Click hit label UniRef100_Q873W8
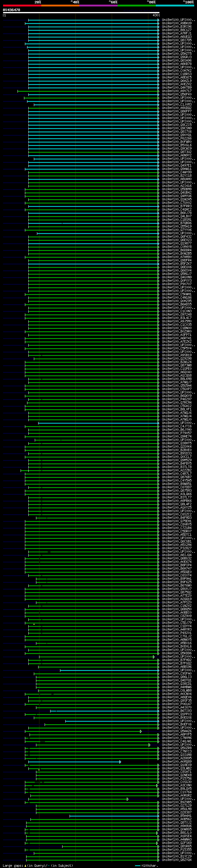This screenshot has height=868, width=197. pyautogui.click(x=177, y=365)
